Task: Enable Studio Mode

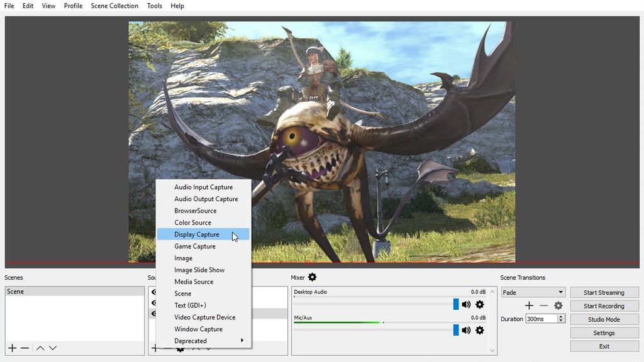Action: pos(604,319)
